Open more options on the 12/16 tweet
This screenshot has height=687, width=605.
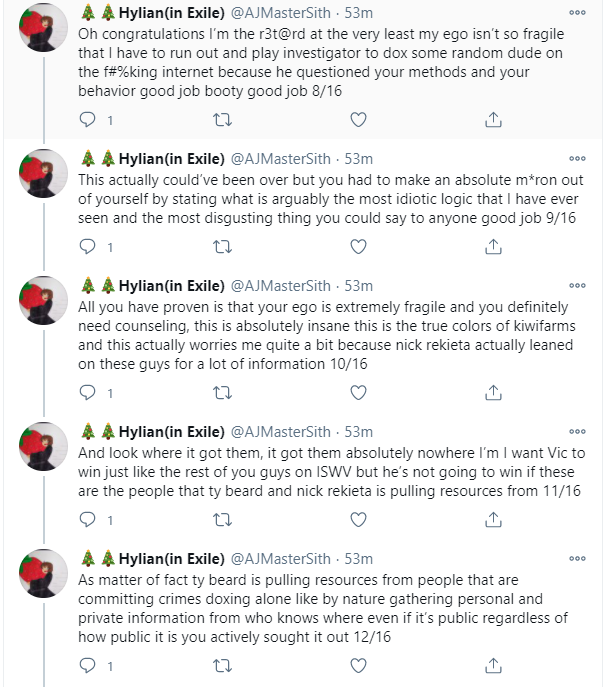(577, 559)
